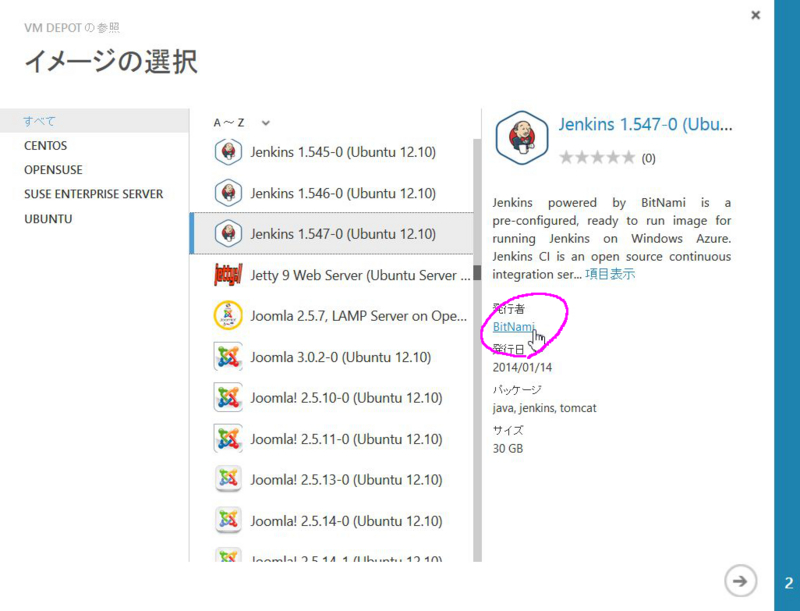Click the Joomla! 2.5.14-0 icon
Viewport: 800px width, 611px height.
[x=228, y=520]
